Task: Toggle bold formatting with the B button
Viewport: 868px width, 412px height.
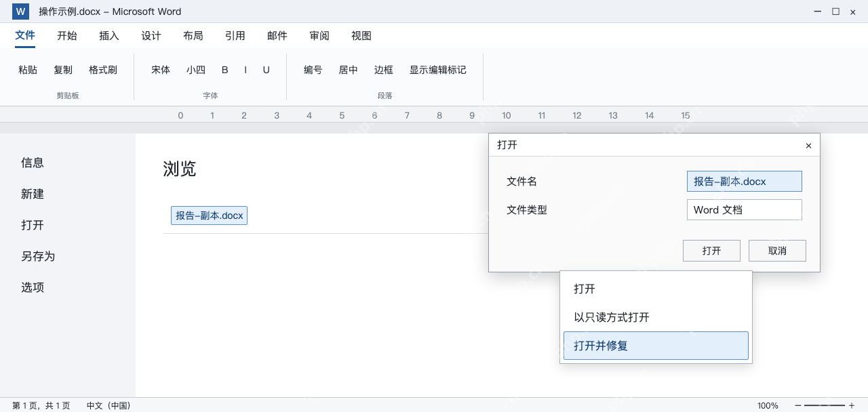Action: tap(225, 70)
